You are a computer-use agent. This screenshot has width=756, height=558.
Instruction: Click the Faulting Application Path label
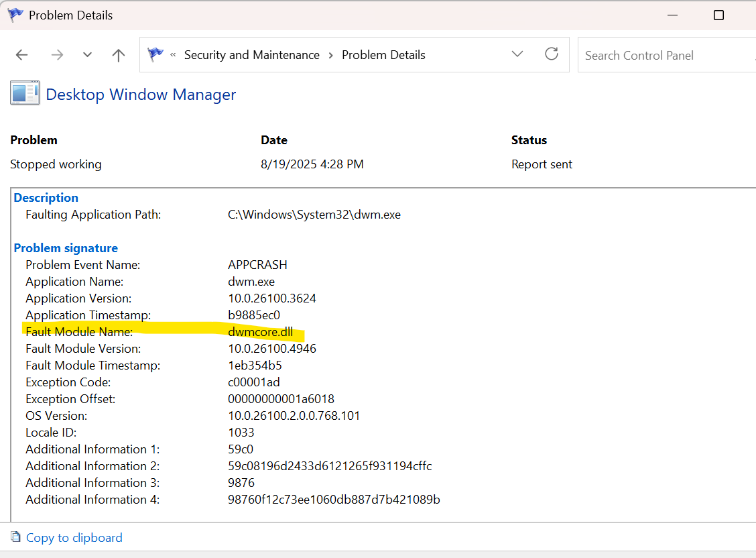coord(93,215)
